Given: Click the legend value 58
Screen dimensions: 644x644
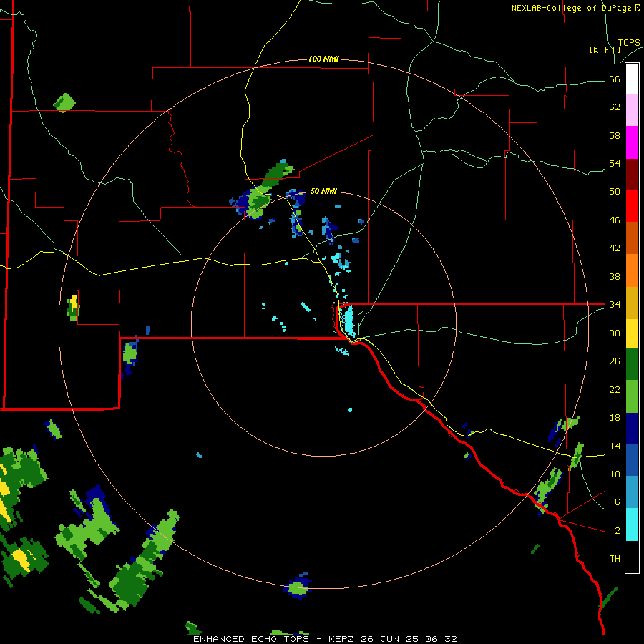Looking at the screenshot, I should (x=615, y=135).
